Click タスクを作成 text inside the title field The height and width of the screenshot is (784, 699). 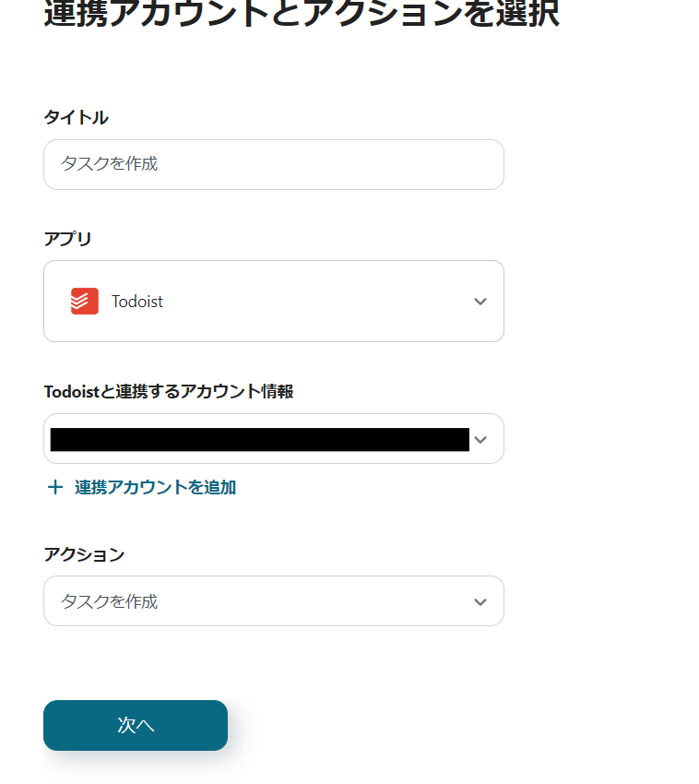point(109,164)
